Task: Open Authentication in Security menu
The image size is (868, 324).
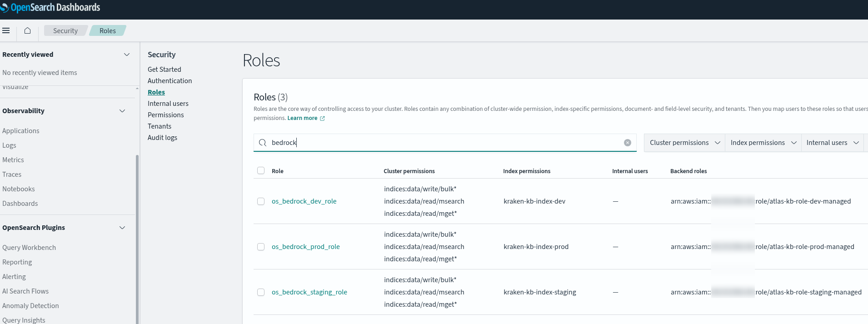Action: click(170, 81)
